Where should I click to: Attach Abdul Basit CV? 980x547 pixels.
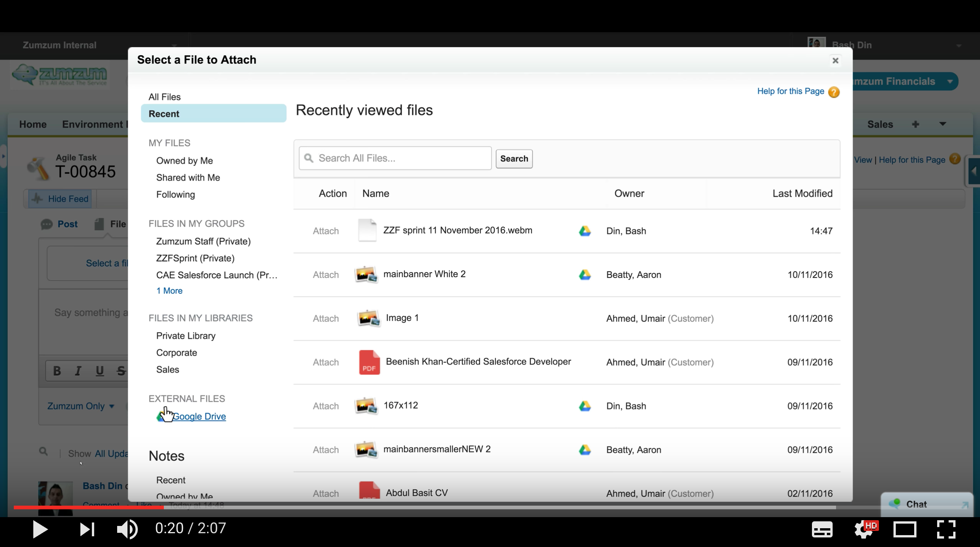click(326, 493)
